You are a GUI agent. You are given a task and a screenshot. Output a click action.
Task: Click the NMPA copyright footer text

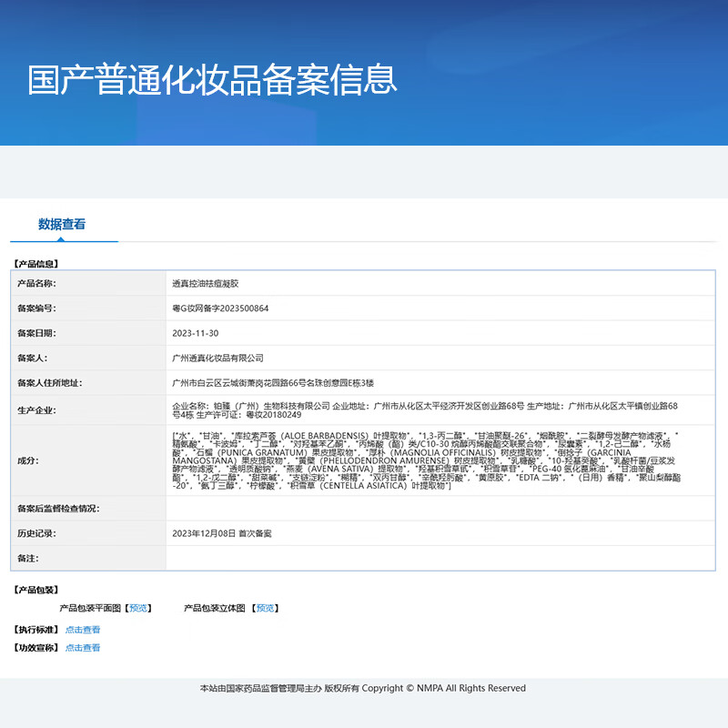pos(364,689)
